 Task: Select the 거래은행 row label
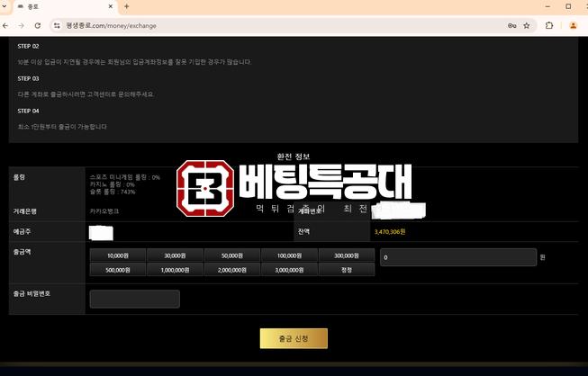coord(24,211)
